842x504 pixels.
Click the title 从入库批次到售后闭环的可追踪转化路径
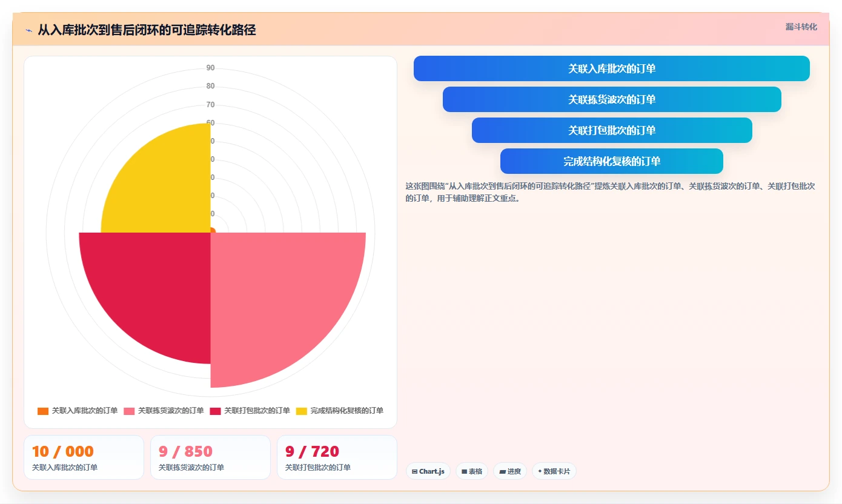[147, 30]
